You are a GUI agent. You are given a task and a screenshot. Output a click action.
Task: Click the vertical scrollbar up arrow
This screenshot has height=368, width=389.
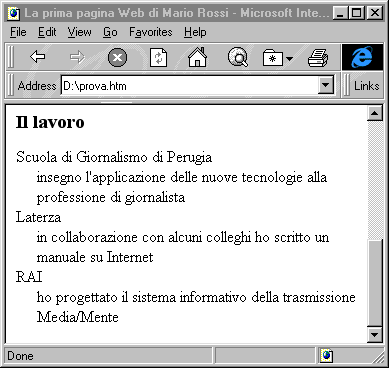click(375, 114)
